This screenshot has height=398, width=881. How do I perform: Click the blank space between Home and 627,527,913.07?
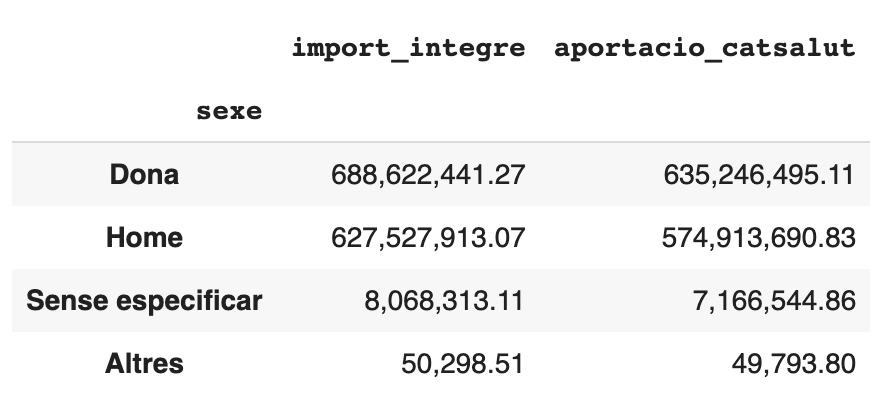tap(257, 237)
